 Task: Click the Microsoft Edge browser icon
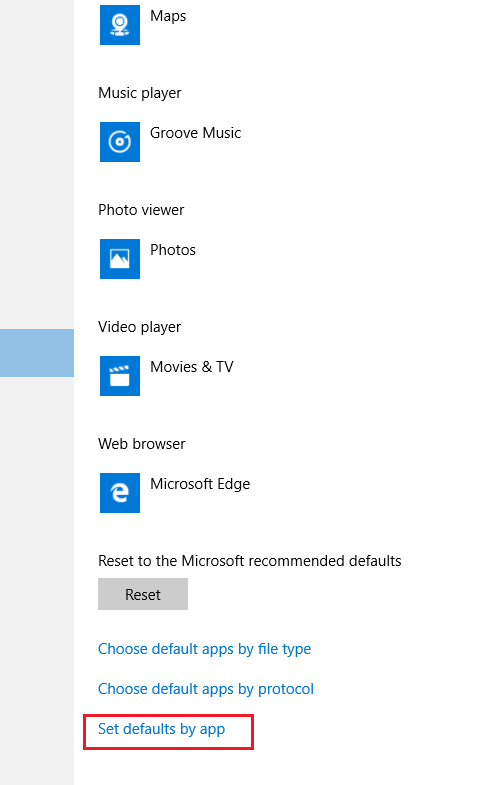tap(120, 493)
